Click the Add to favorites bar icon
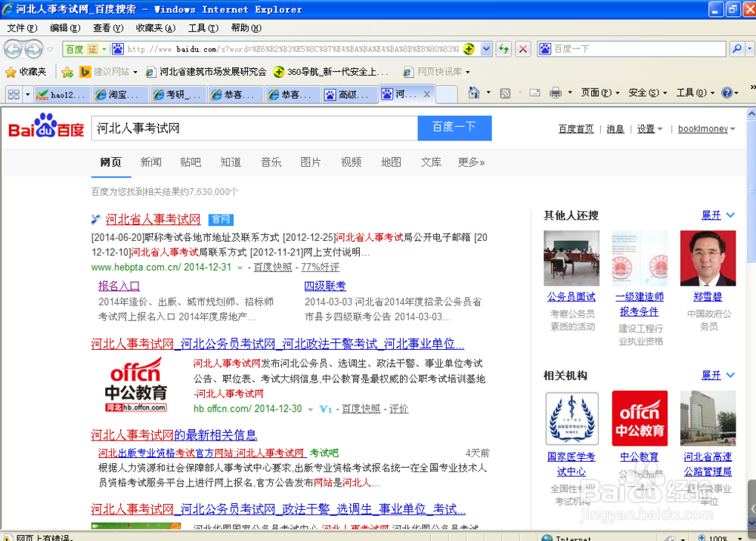Image resolution: width=756 pixels, height=541 pixels. (67, 73)
